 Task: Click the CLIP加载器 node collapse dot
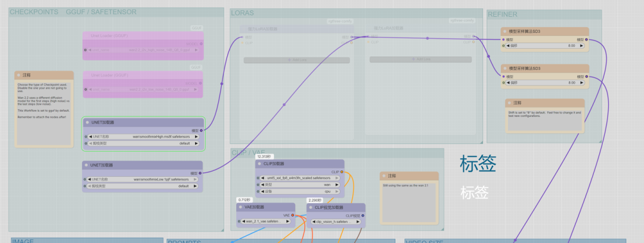point(260,164)
